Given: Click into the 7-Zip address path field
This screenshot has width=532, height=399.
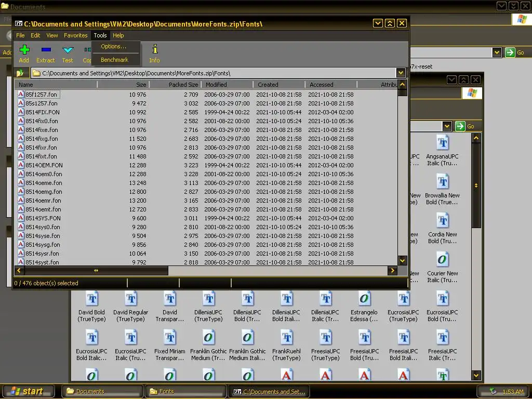Looking at the screenshot, I should (x=214, y=73).
